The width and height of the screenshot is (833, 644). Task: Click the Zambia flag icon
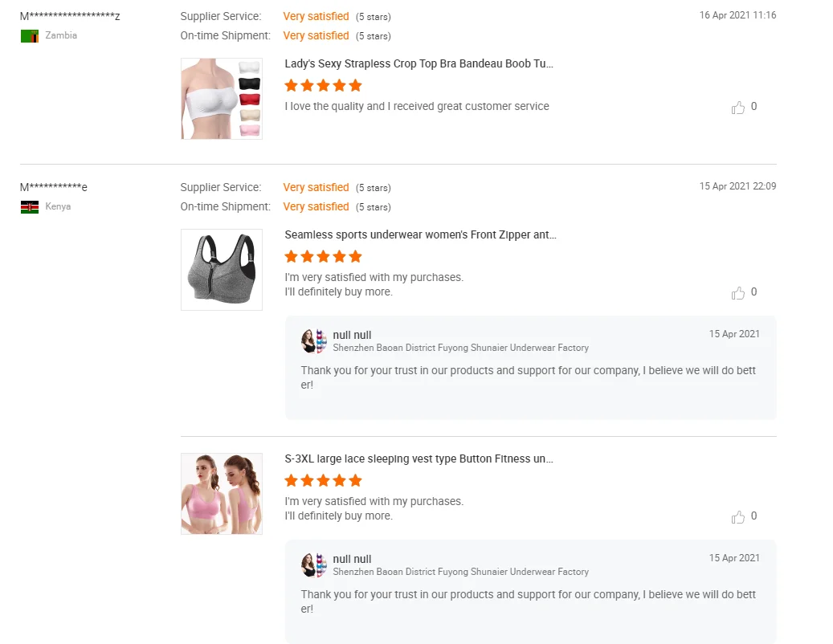pyautogui.click(x=30, y=36)
